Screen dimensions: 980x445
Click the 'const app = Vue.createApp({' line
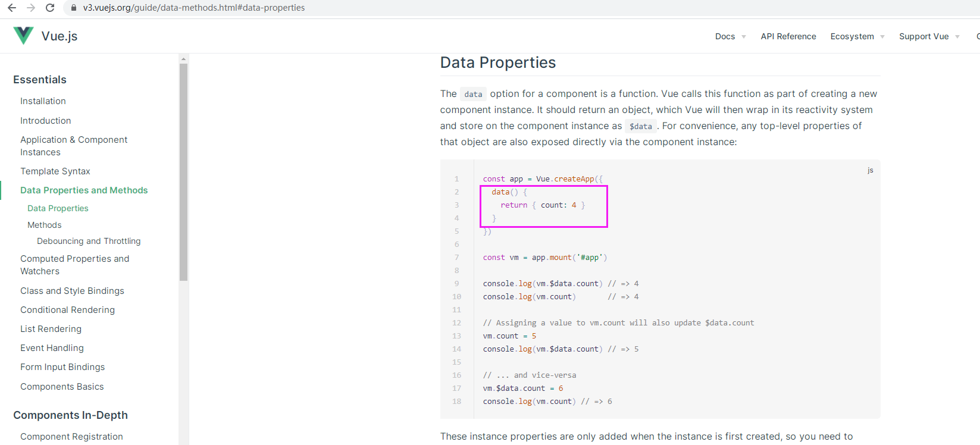pyautogui.click(x=543, y=179)
